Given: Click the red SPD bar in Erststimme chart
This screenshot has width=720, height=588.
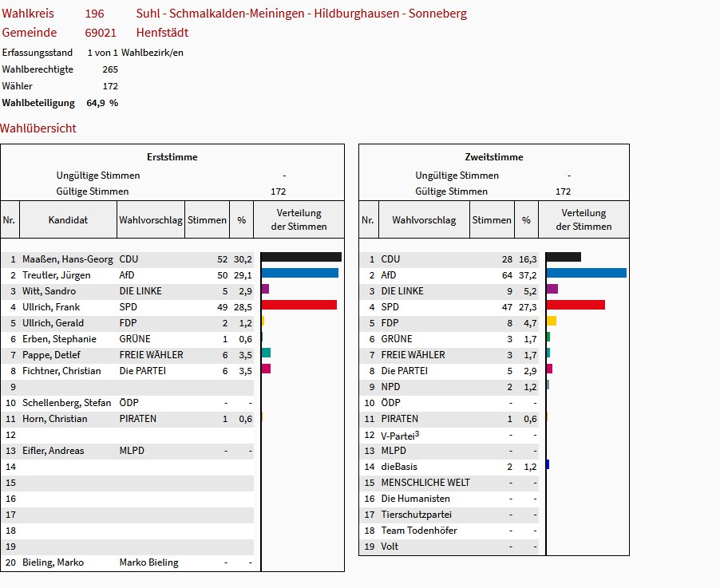Looking at the screenshot, I should click(x=299, y=305).
